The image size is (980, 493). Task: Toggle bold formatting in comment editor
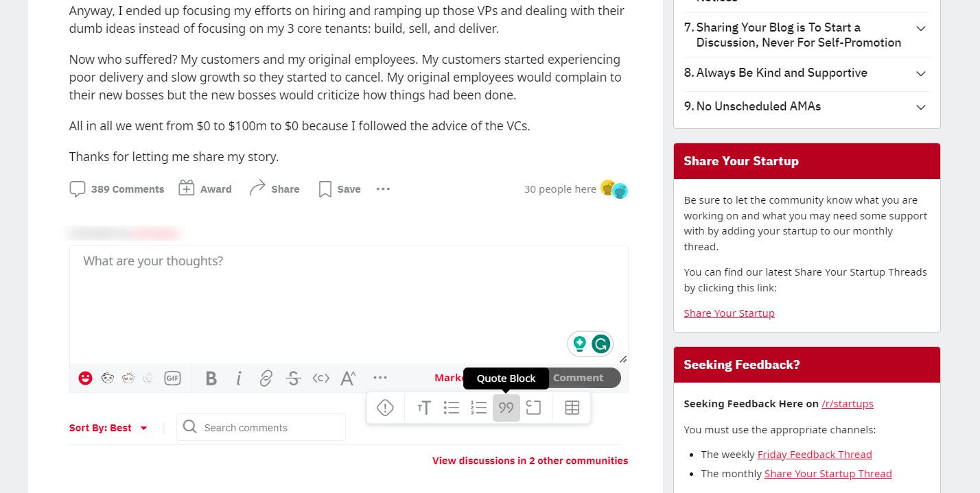point(211,378)
